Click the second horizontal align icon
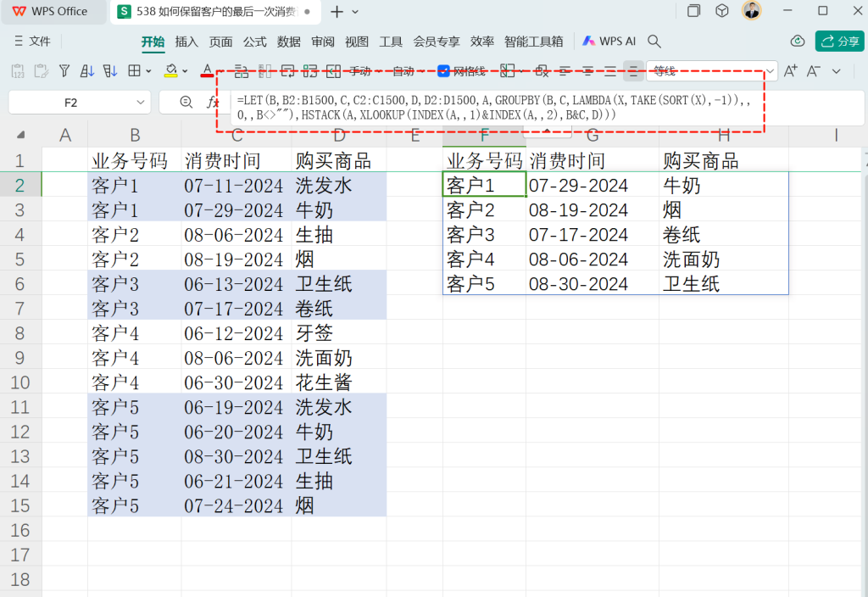Viewport: 868px width, 597px height. 588,71
